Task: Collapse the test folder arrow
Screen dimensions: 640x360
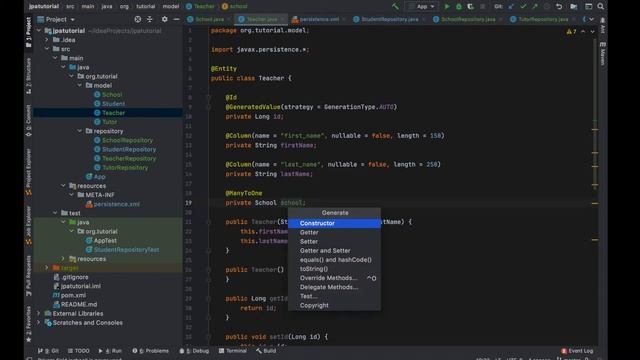Action: pos(55,213)
